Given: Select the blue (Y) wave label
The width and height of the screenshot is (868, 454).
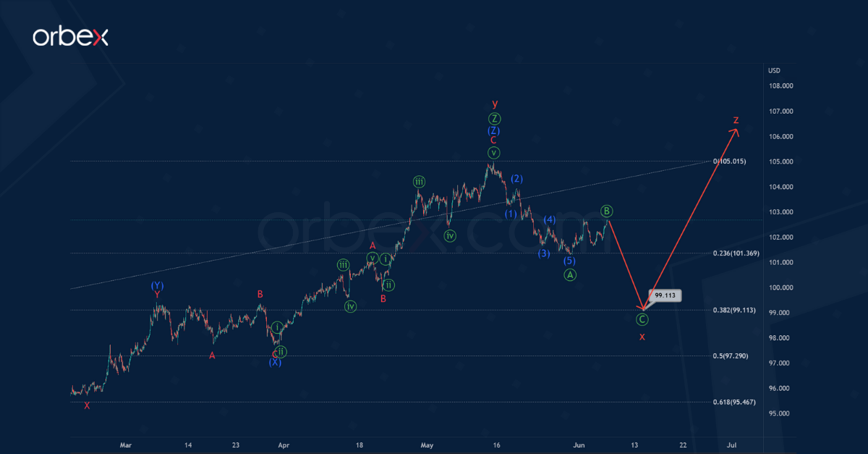Looking at the screenshot, I should (157, 285).
